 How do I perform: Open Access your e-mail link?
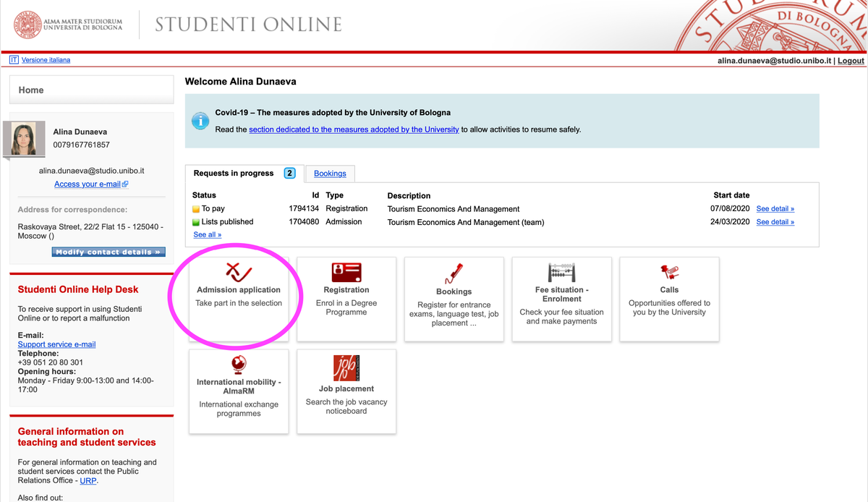tap(88, 184)
